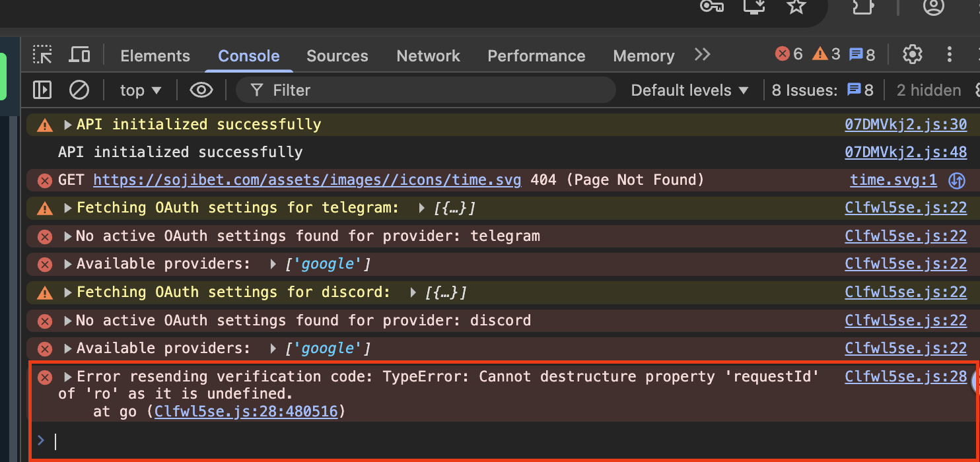Open the DevTools three-dot menu
Screen dimensions: 980x462
pos(949,55)
